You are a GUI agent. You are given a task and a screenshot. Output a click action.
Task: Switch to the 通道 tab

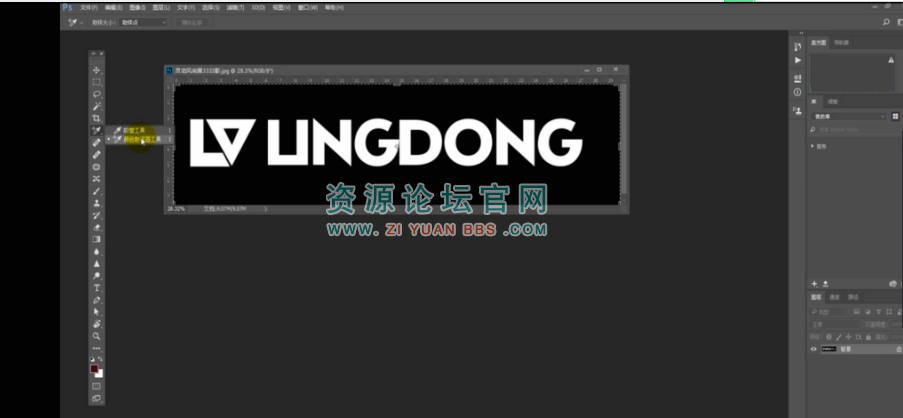coord(834,297)
